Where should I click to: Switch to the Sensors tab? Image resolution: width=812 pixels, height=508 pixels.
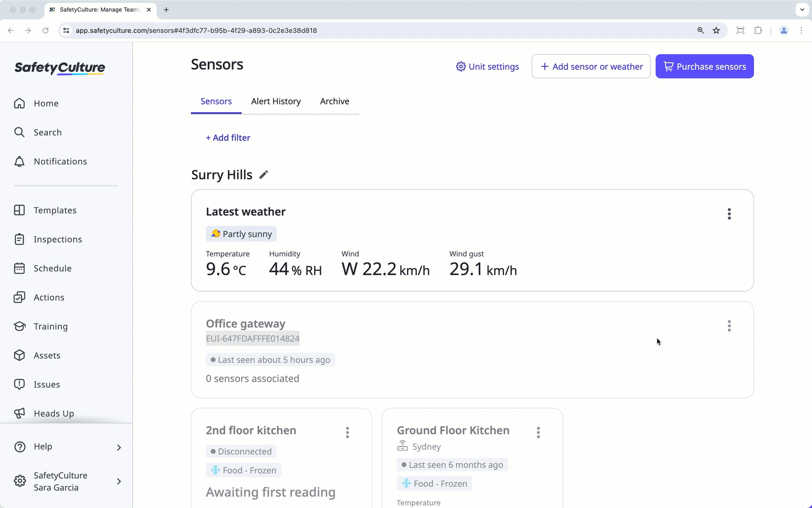(216, 102)
